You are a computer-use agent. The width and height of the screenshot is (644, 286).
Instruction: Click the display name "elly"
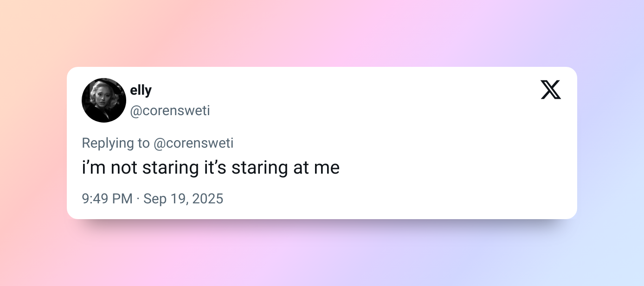pyautogui.click(x=141, y=90)
